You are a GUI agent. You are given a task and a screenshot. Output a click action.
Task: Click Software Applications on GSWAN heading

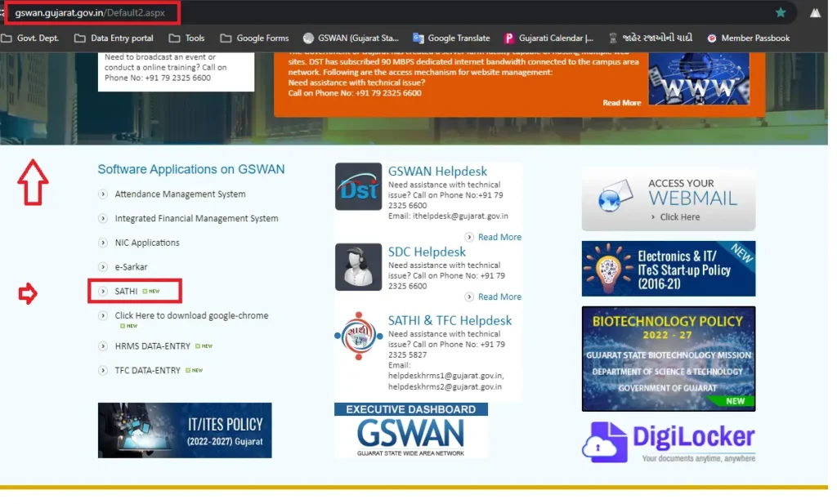[191, 169]
